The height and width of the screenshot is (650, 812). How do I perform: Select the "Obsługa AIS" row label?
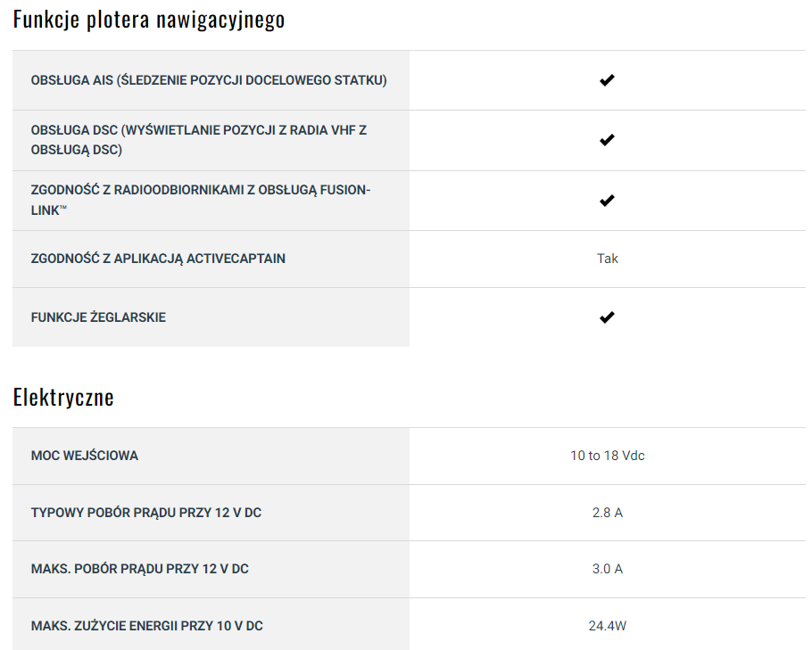point(209,80)
